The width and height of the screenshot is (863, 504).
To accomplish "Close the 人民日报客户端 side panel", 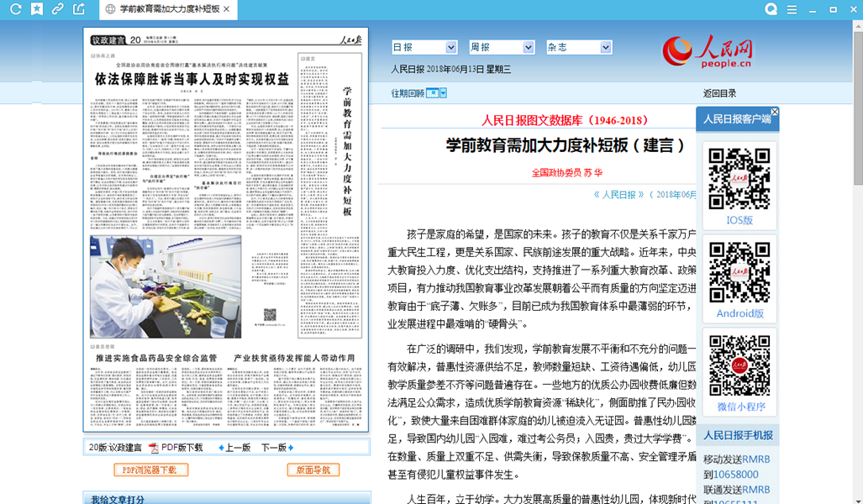I will (x=775, y=112).
